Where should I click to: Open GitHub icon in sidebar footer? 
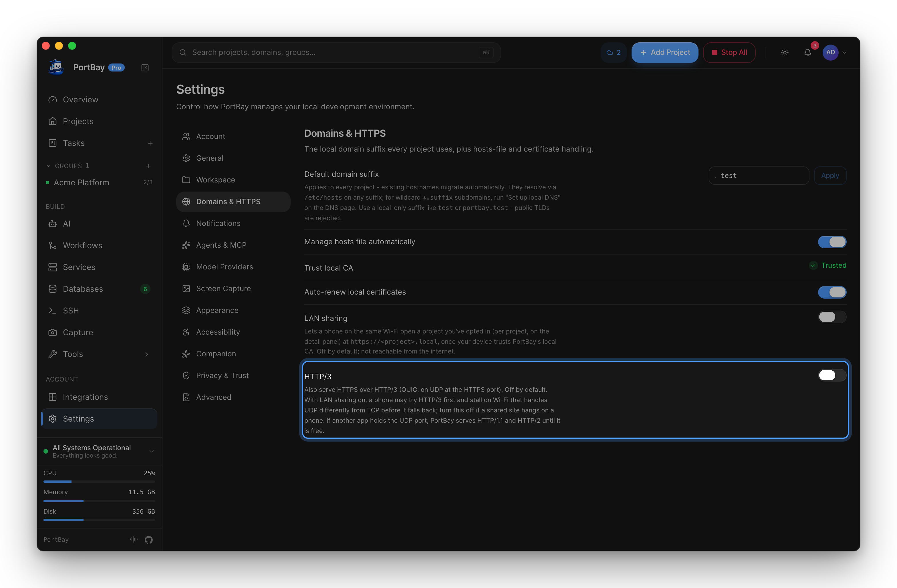click(x=149, y=540)
